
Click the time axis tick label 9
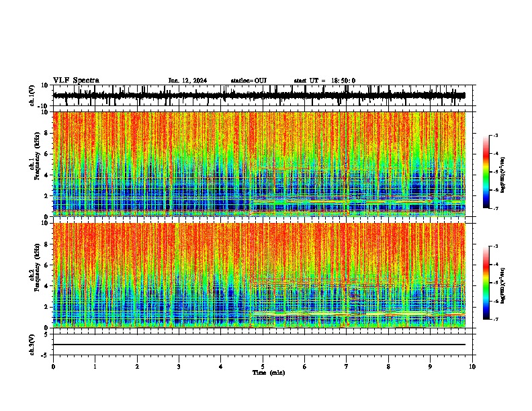click(x=430, y=367)
